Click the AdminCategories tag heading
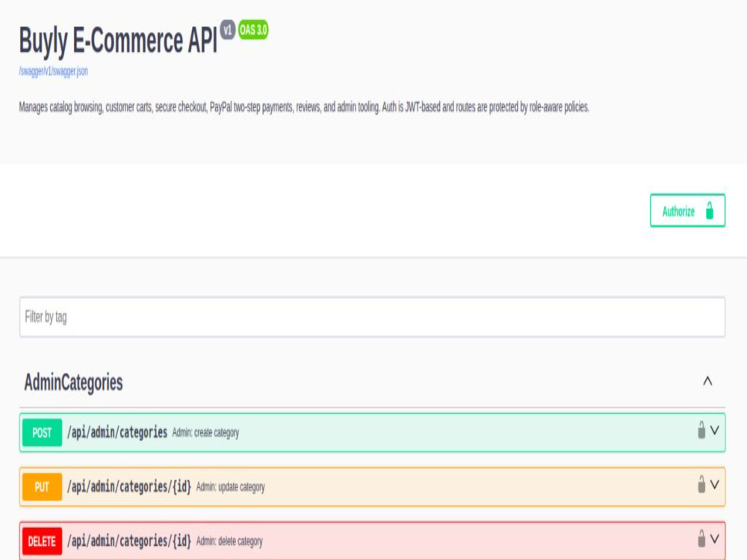747x560 pixels. (73, 382)
